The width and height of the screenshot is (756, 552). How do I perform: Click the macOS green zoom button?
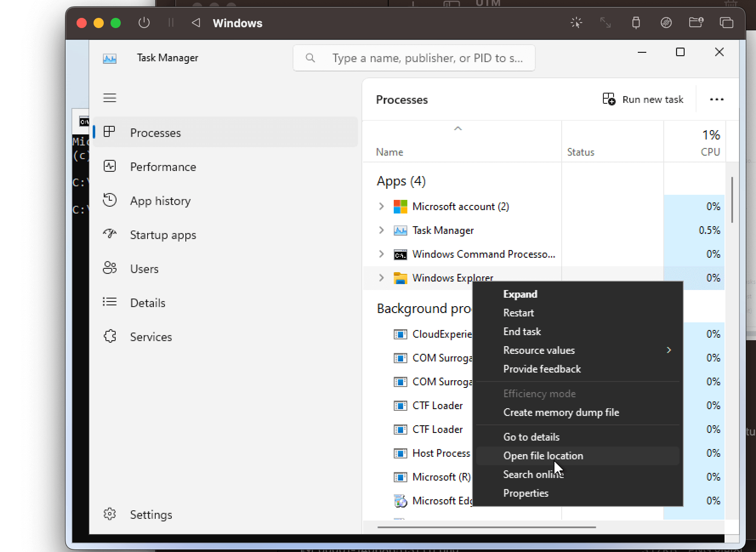tap(116, 23)
